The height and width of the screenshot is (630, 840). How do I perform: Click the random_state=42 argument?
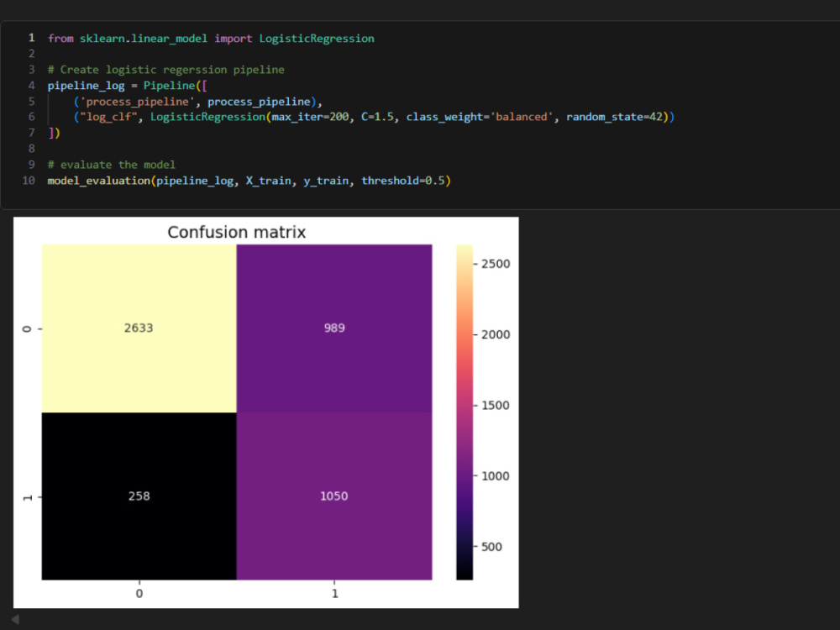[x=615, y=117]
